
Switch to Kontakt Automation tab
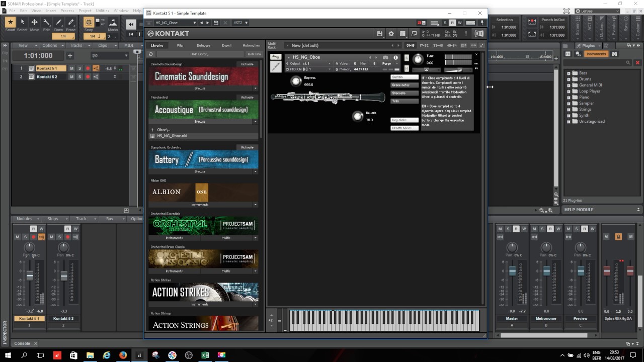coord(251,45)
